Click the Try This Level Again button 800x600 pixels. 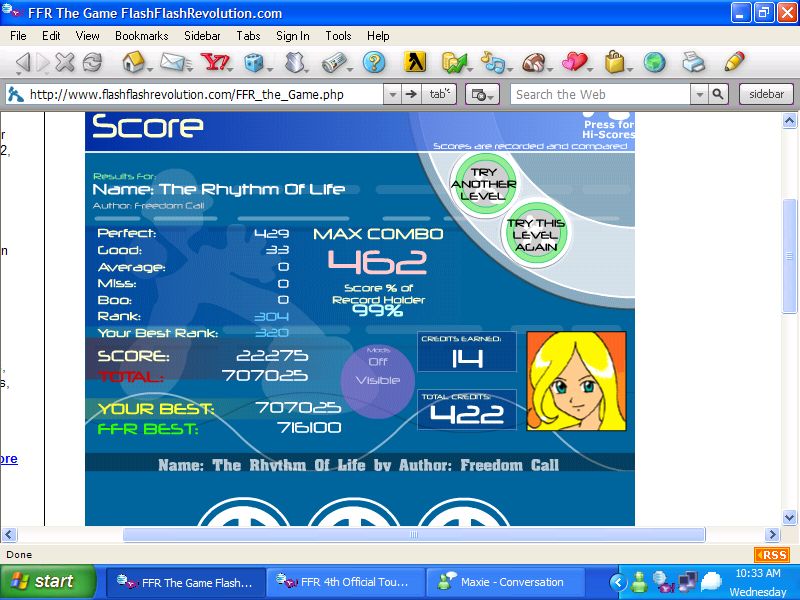click(x=535, y=236)
